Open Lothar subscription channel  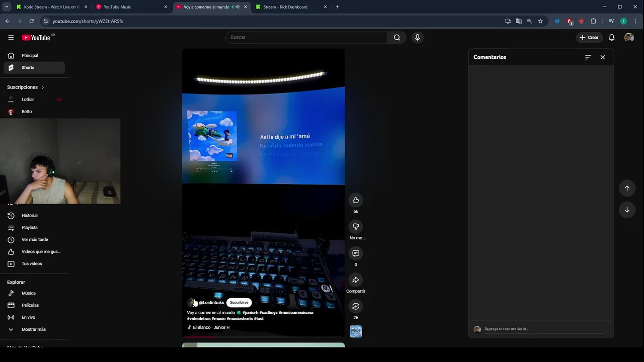pyautogui.click(x=34, y=100)
